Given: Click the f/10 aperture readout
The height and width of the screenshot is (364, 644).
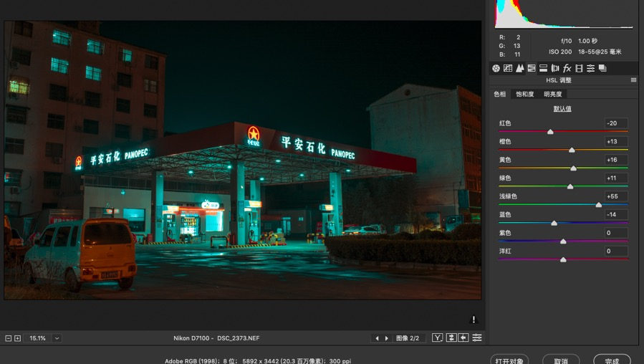Looking at the screenshot, I should [x=567, y=41].
